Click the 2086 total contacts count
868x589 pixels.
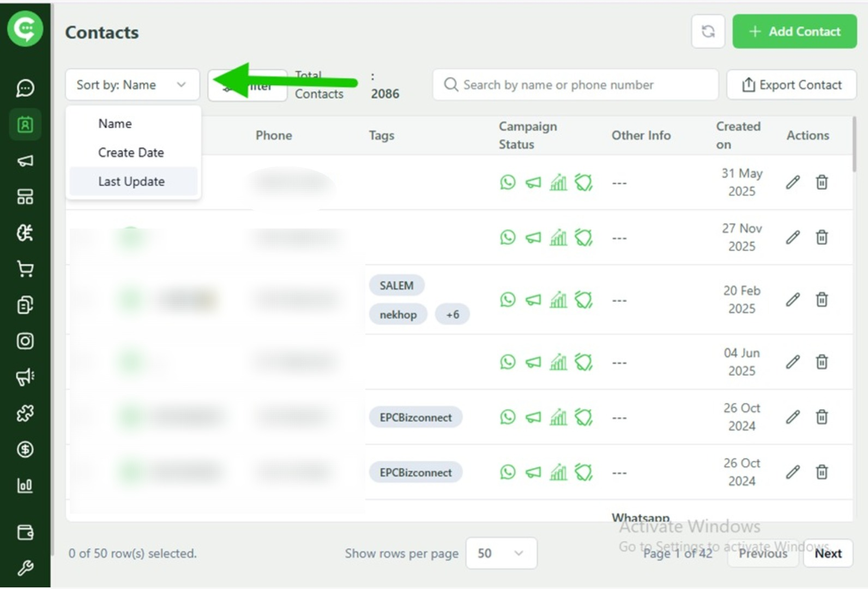click(385, 94)
